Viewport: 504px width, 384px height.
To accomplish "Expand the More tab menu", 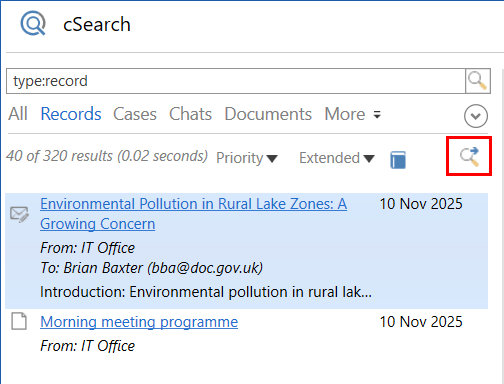I will coord(353,114).
